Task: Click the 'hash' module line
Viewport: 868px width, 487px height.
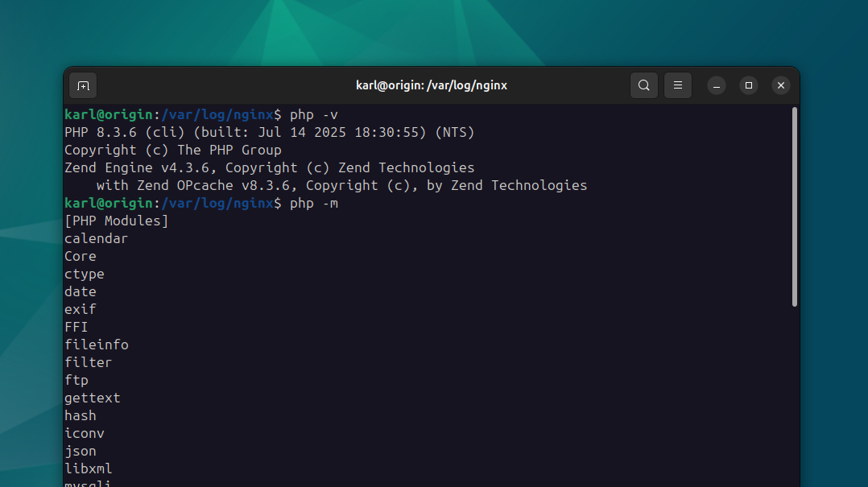Action: [81, 415]
